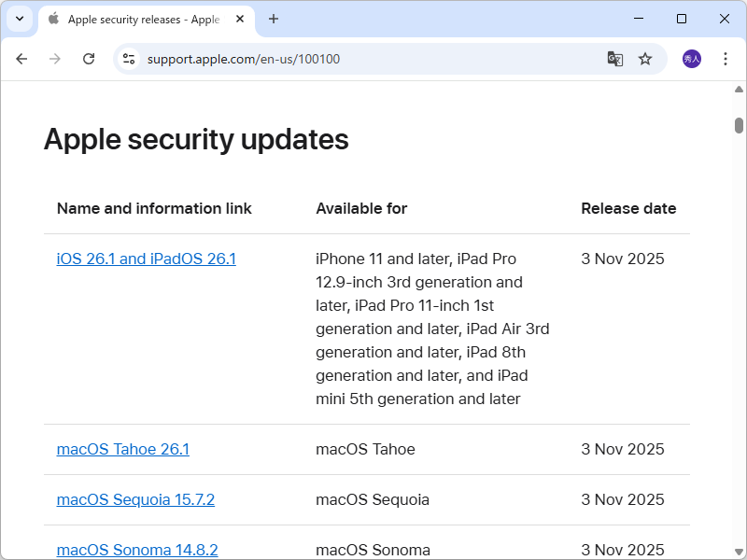Open the iOS 26.1 and iPadOS 26.1 link
This screenshot has height=560, width=747.
tap(146, 259)
